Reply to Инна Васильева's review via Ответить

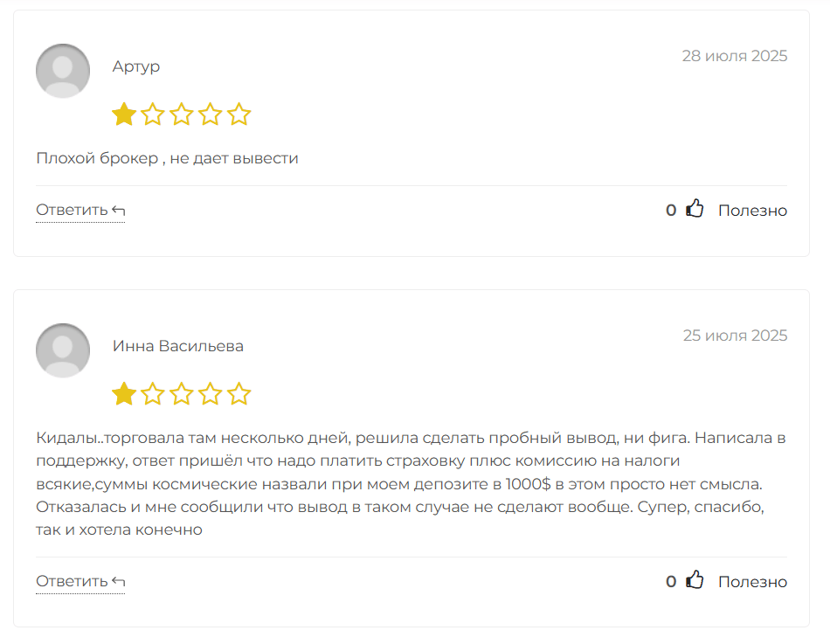(80, 581)
